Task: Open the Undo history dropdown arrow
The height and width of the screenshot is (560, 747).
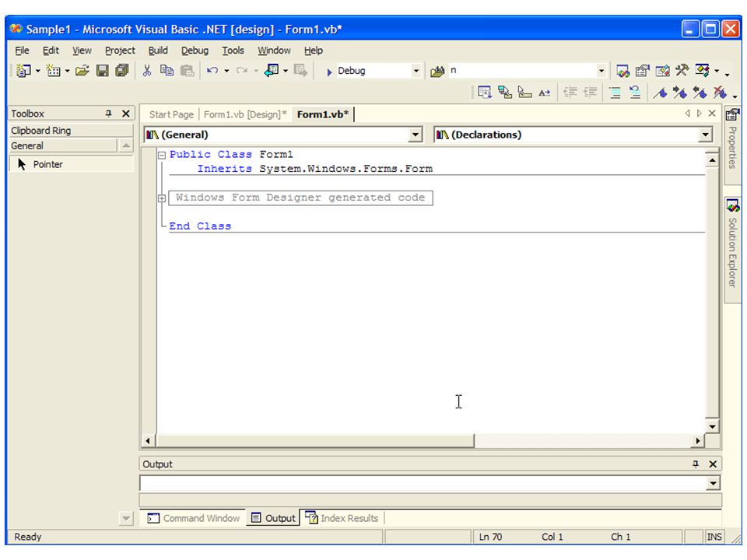Action: pos(226,71)
